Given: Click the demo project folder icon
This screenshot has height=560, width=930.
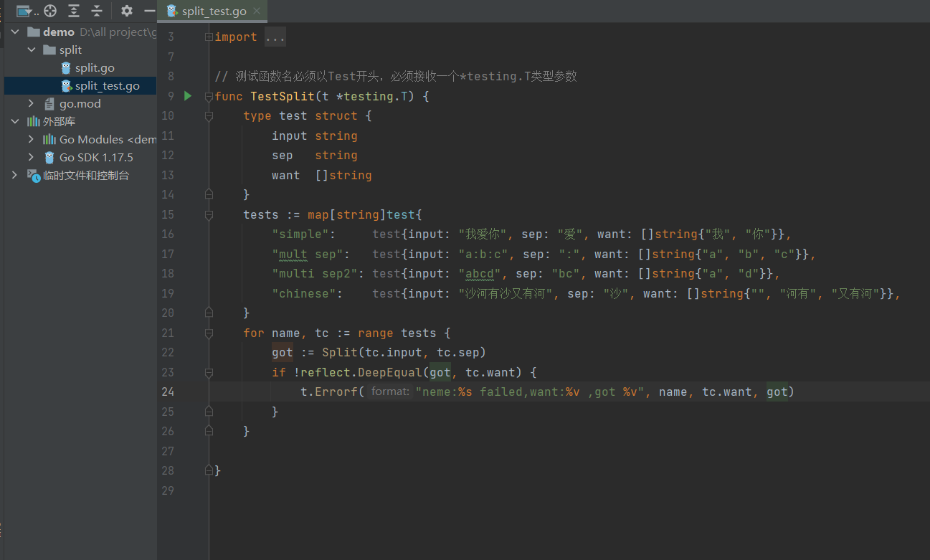Looking at the screenshot, I should (34, 32).
